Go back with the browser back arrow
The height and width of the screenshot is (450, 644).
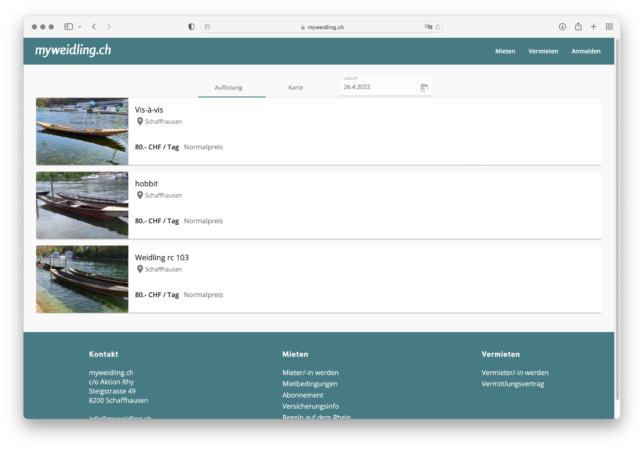(x=94, y=27)
